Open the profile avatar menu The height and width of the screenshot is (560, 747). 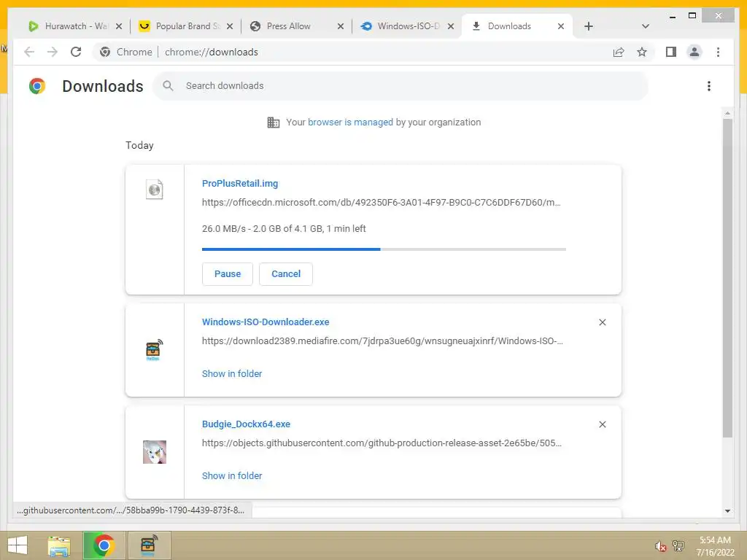tap(694, 52)
